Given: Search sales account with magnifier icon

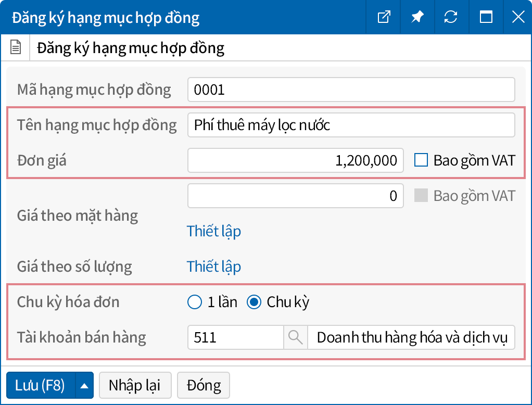Looking at the screenshot, I should click(295, 337).
